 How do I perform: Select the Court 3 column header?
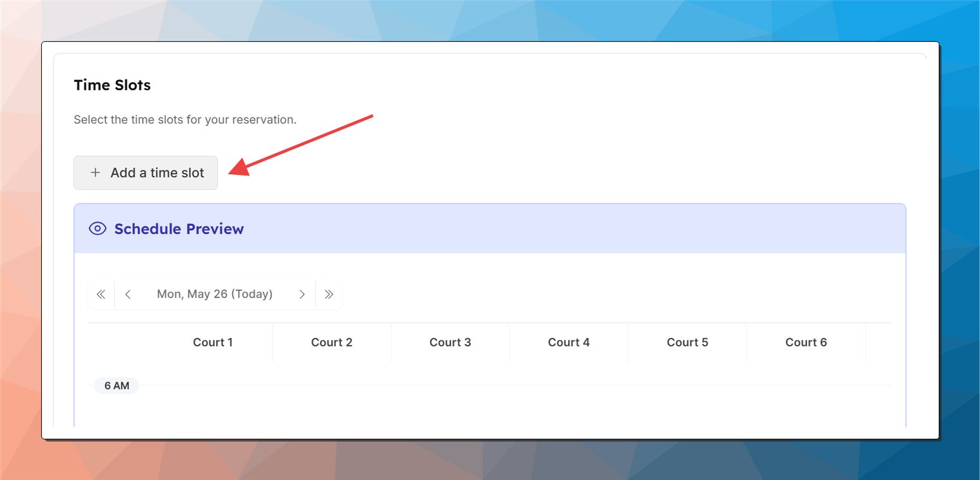450,343
